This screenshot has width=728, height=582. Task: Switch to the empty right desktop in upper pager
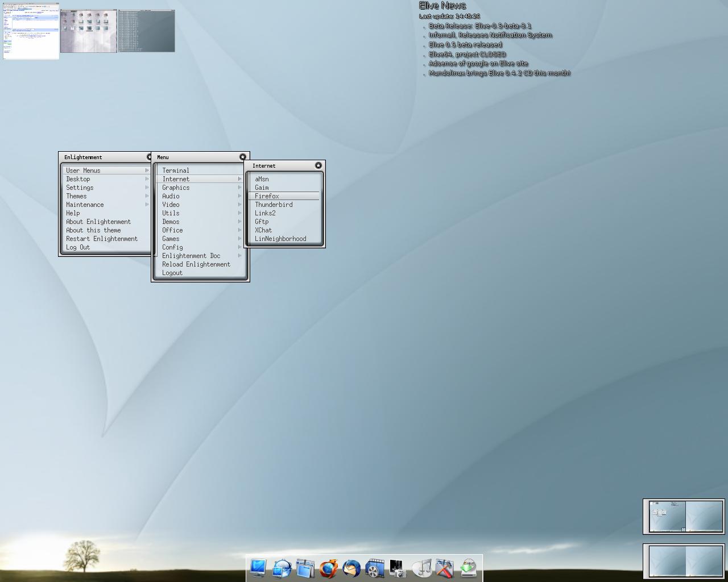[704, 516]
